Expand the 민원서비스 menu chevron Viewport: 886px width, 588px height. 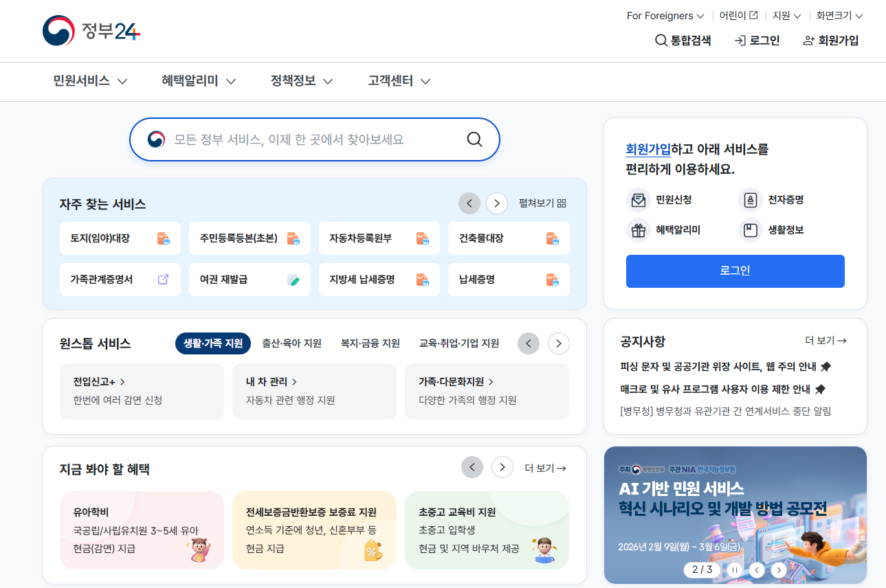click(122, 81)
